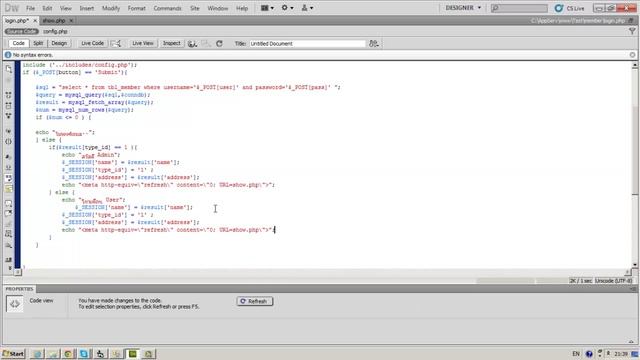Toggle Inspect mode
The width and height of the screenshot is (640, 360).
171,43
